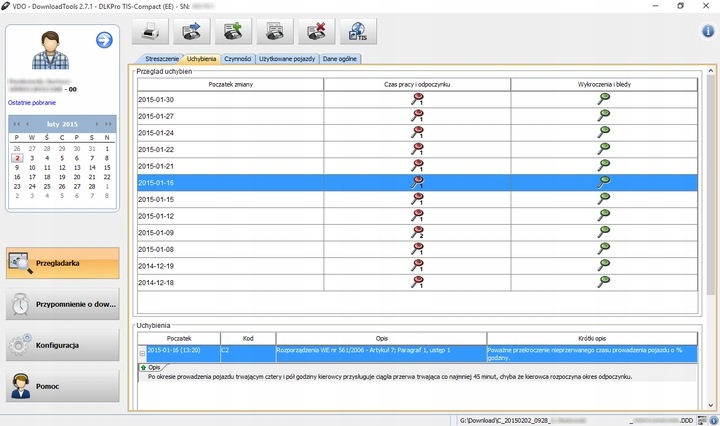Click the Ostatnie pobranie link
The height and width of the screenshot is (426, 720).
tap(32, 102)
